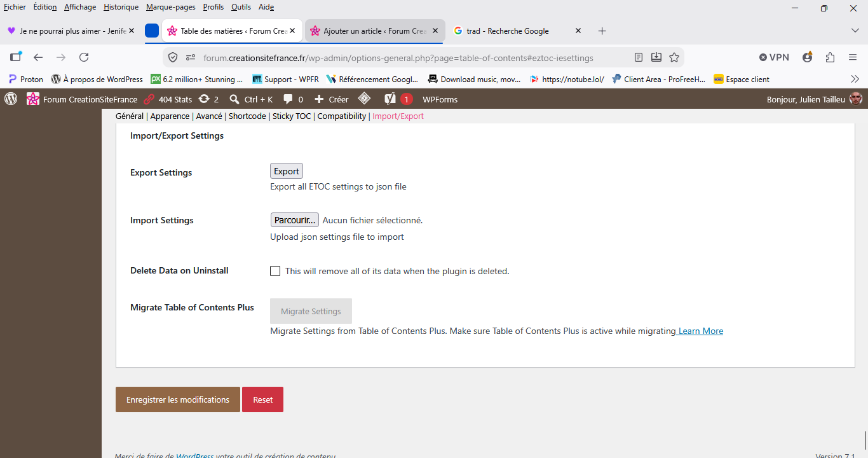
Task: Open the browser extensions puzzle icon
Action: [830, 57]
